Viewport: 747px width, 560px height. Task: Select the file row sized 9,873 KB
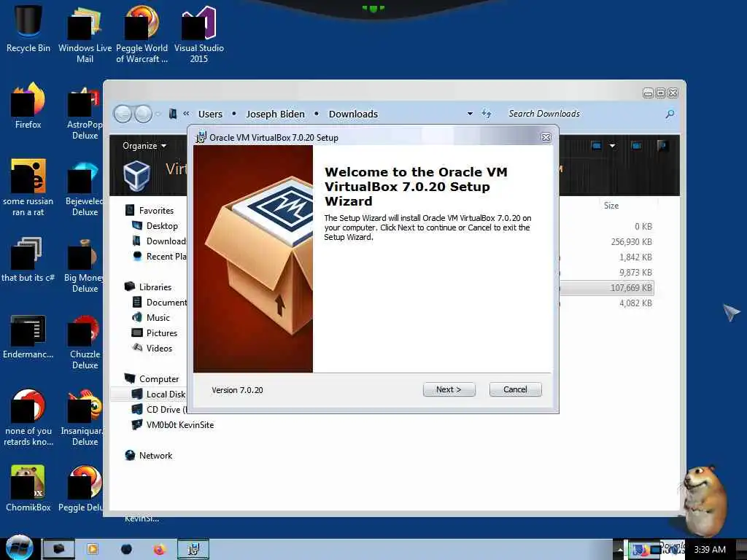pos(635,273)
